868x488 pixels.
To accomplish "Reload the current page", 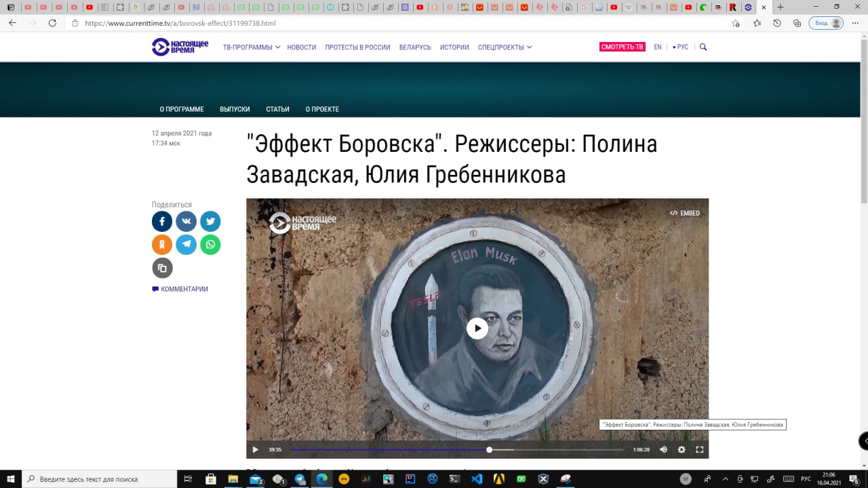I will coord(52,23).
